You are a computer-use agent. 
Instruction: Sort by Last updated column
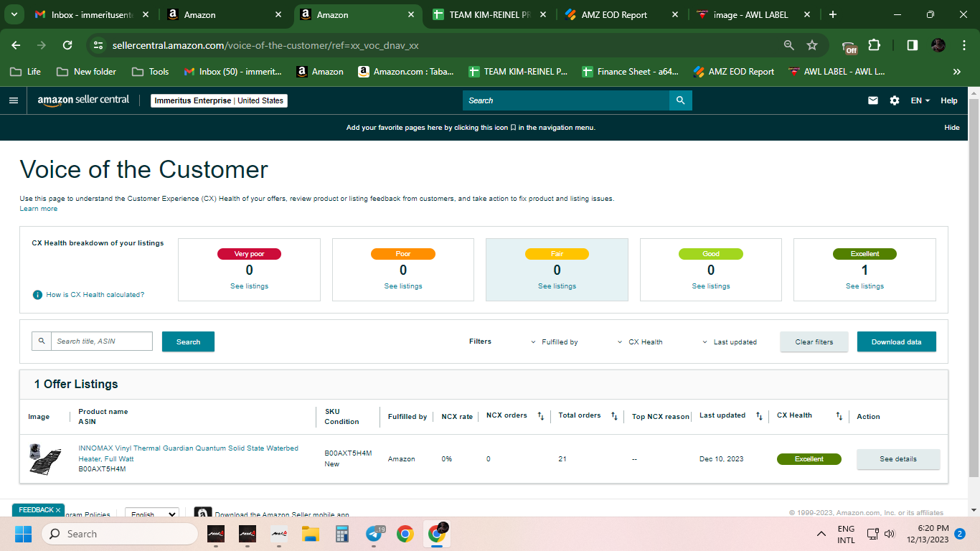click(759, 416)
